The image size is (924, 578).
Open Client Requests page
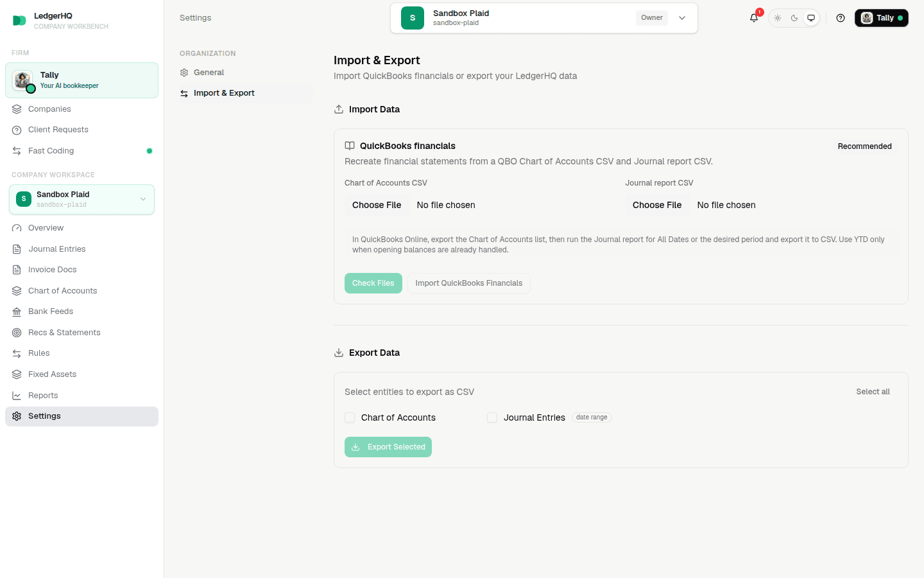81,130
